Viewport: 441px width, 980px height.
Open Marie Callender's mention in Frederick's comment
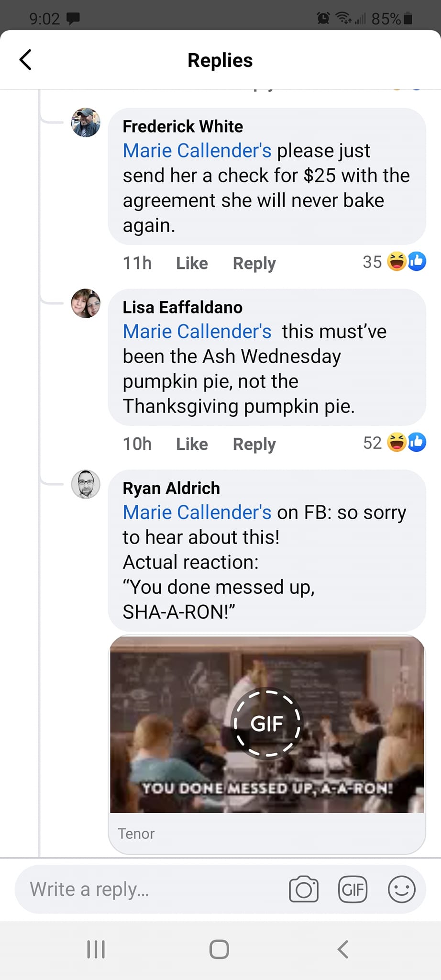197,151
